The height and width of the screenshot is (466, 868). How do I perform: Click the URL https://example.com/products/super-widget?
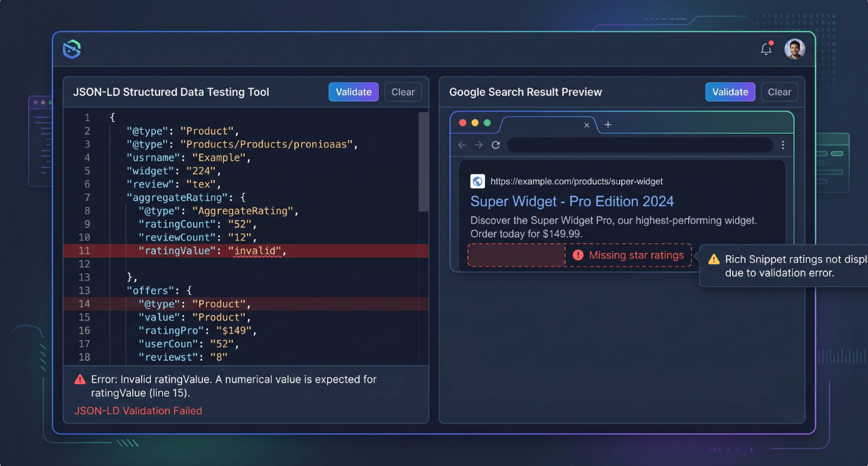tap(577, 181)
